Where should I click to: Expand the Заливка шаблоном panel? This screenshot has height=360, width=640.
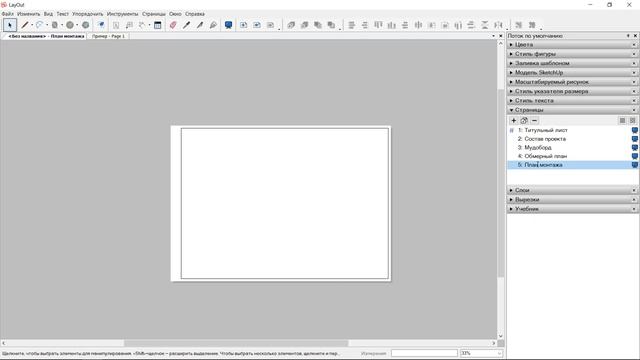pos(573,63)
